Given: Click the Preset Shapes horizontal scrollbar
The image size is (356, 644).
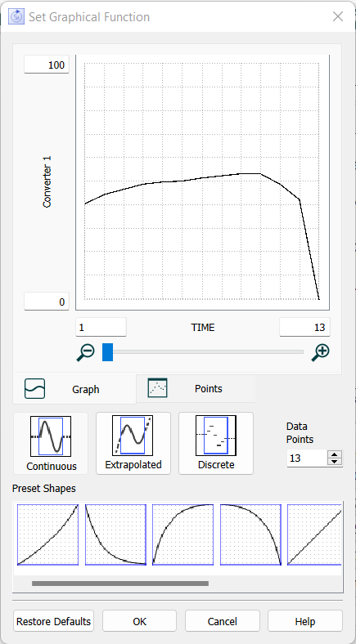Looking at the screenshot, I should tap(120, 584).
